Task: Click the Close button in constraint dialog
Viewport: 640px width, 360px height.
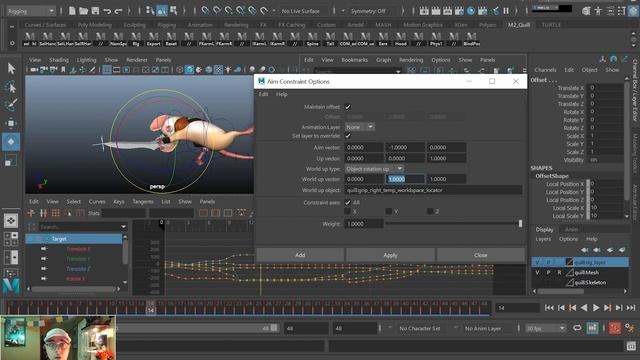Action: (x=481, y=255)
